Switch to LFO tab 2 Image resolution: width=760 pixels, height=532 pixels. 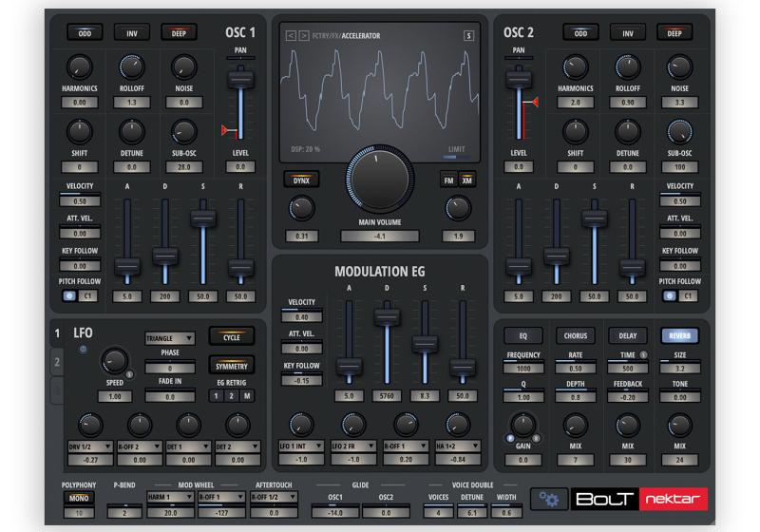point(57,362)
